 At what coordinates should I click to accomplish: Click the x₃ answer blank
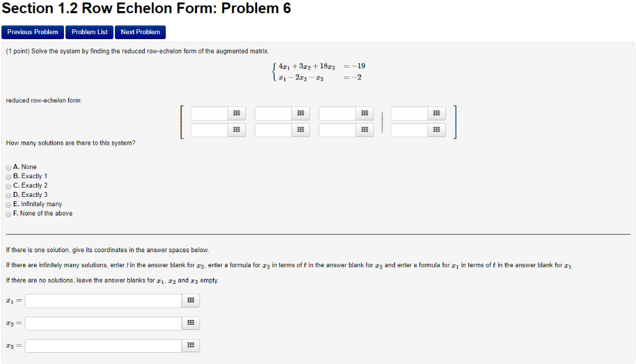102,345
